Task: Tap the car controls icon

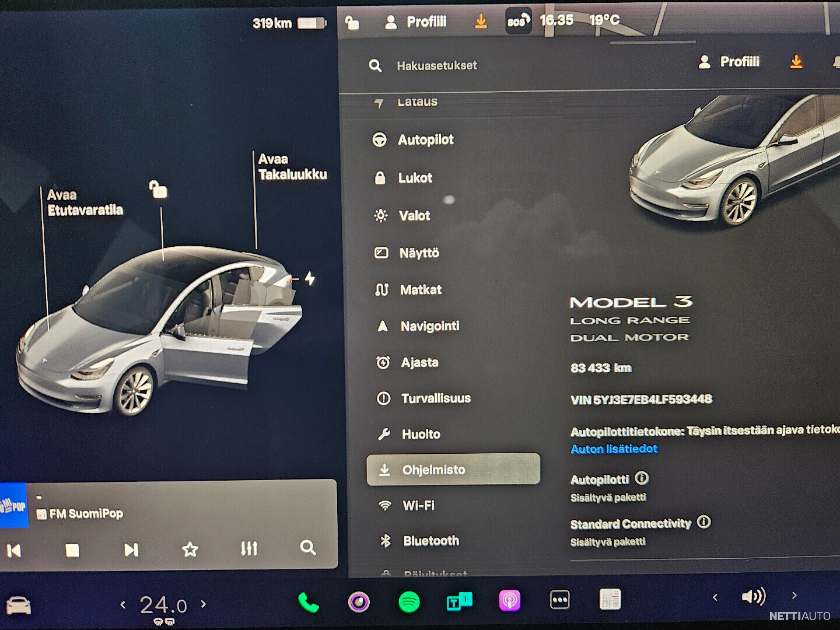Action: tap(18, 605)
